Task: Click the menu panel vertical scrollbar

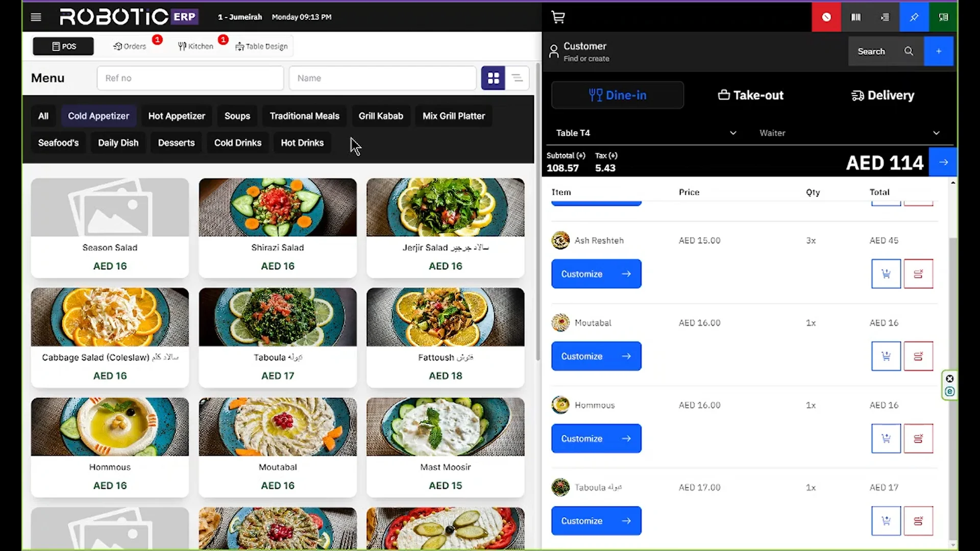Action: (538, 212)
